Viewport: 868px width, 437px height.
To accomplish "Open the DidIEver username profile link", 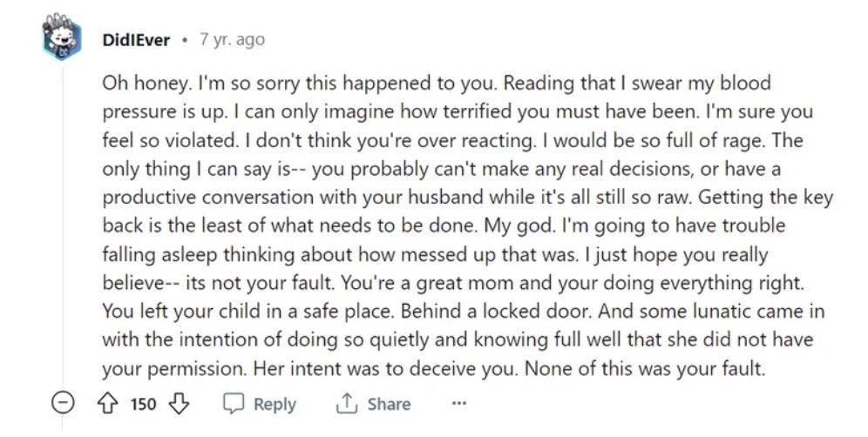I will point(136,40).
